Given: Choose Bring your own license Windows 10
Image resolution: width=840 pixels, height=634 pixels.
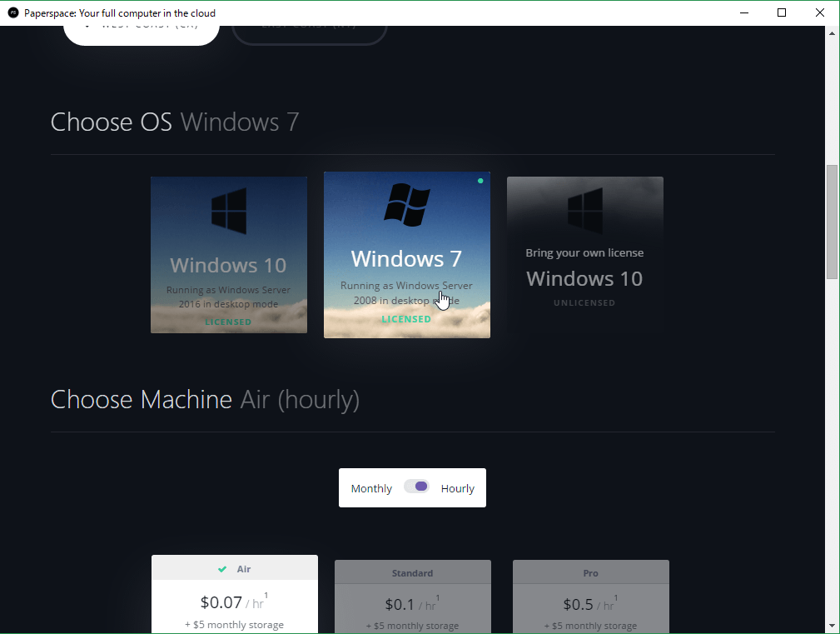Looking at the screenshot, I should pyautogui.click(x=585, y=255).
